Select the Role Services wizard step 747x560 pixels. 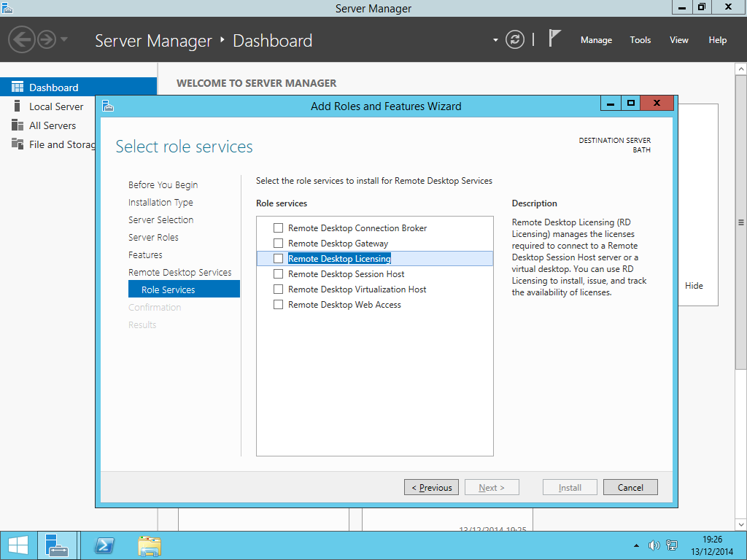tap(184, 289)
